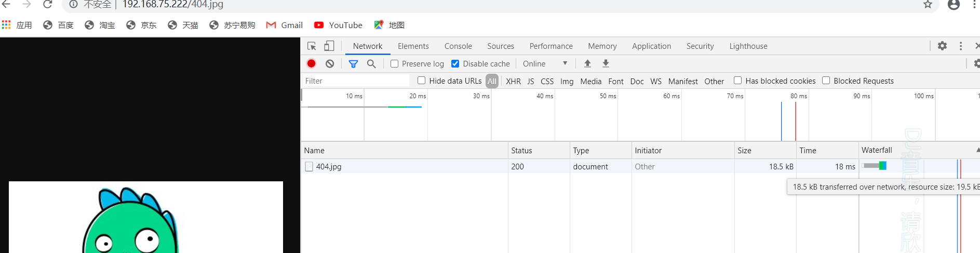Filter requests by CSS

(x=547, y=81)
